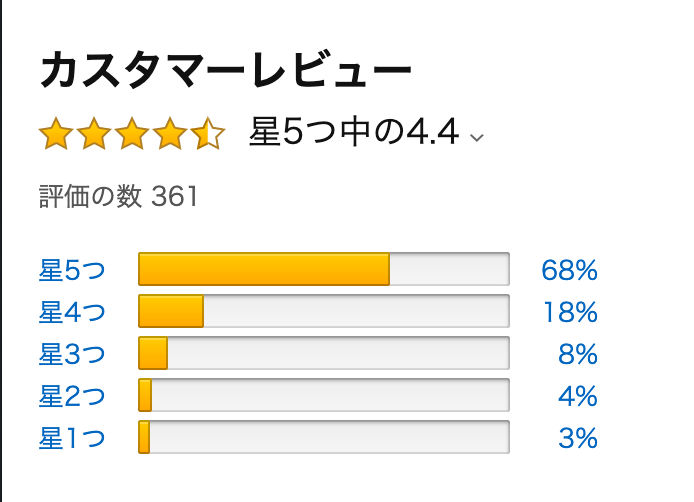Image resolution: width=694 pixels, height=502 pixels.
Task: Click the 18% four-star histogram bar
Action: [x=324, y=311]
